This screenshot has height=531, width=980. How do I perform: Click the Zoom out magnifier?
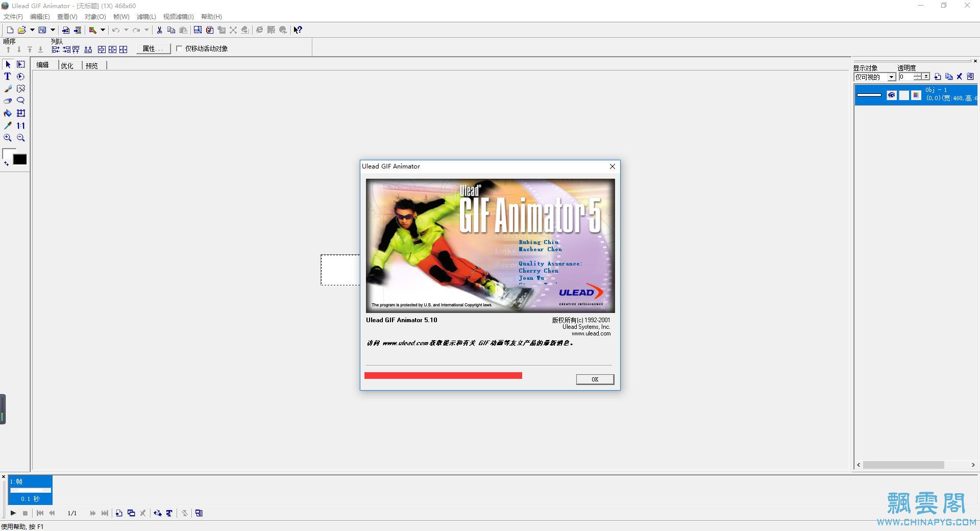(x=21, y=138)
